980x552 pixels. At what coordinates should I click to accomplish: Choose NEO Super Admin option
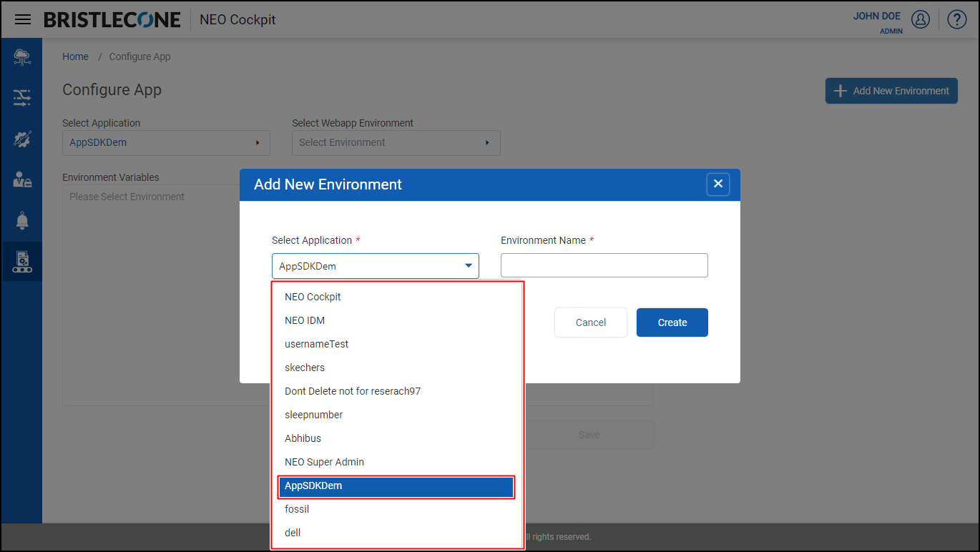tap(397, 462)
